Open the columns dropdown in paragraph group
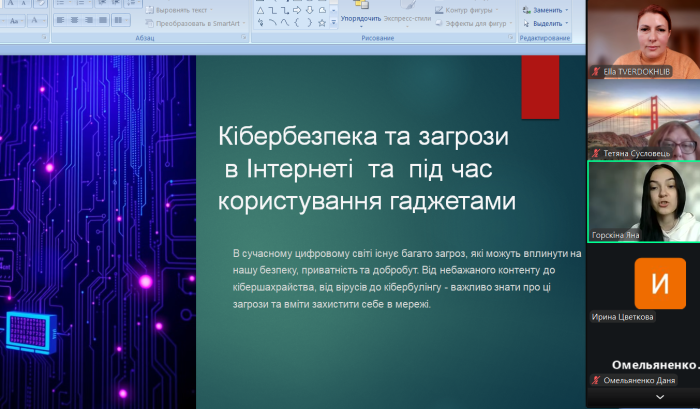 pyautogui.click(x=122, y=20)
